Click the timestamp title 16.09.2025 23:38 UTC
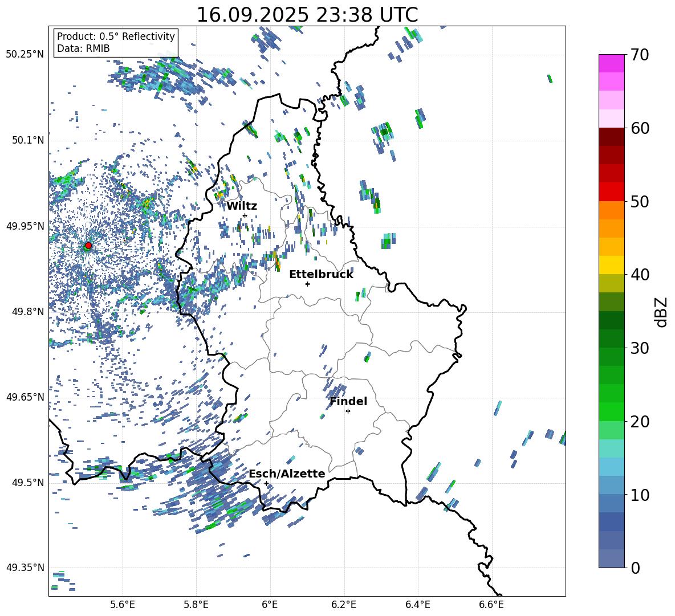The image size is (675, 616). [307, 15]
